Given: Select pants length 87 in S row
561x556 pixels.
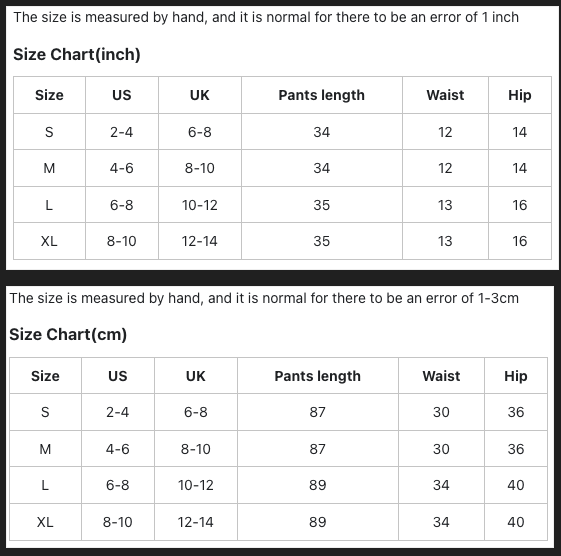Looking at the screenshot, I should pos(318,412).
